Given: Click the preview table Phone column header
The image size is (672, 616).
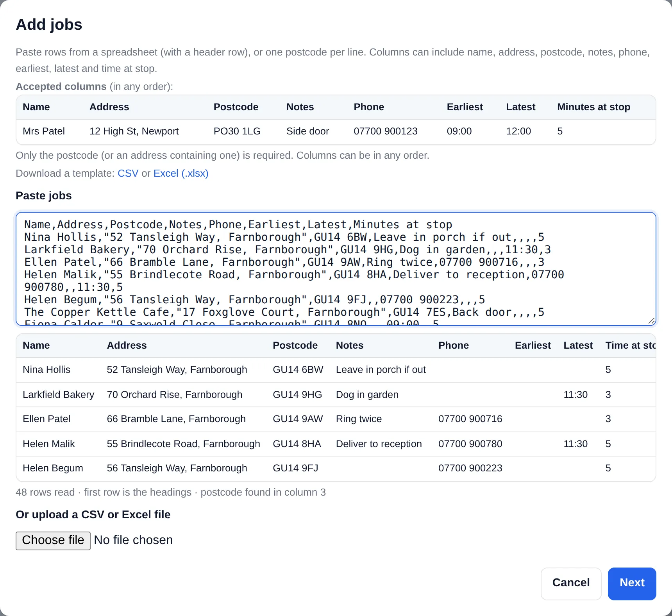Looking at the screenshot, I should pyautogui.click(x=454, y=346).
